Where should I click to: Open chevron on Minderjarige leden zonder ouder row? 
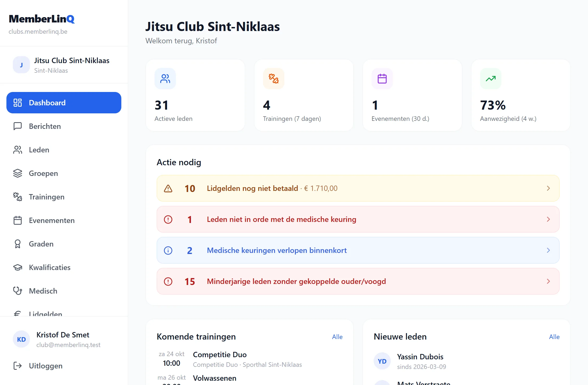click(548, 282)
